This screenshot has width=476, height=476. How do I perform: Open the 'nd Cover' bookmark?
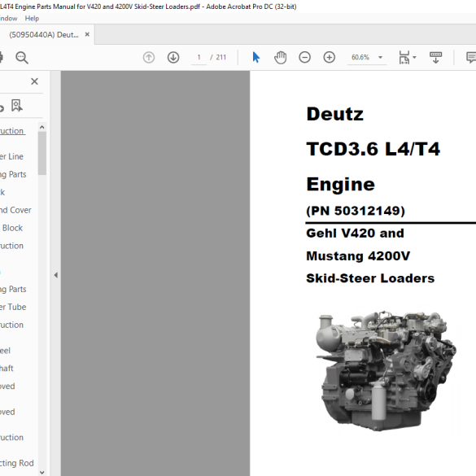(15, 210)
